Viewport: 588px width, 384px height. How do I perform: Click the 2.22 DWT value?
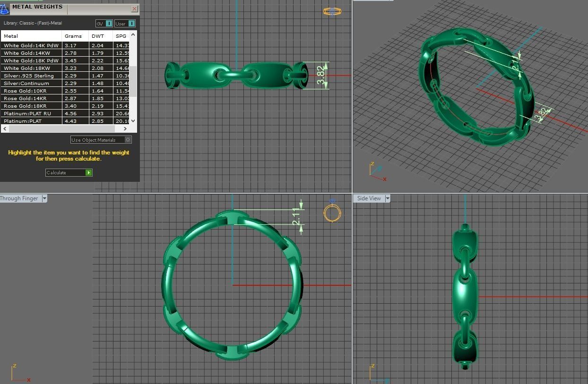pyautogui.click(x=97, y=60)
